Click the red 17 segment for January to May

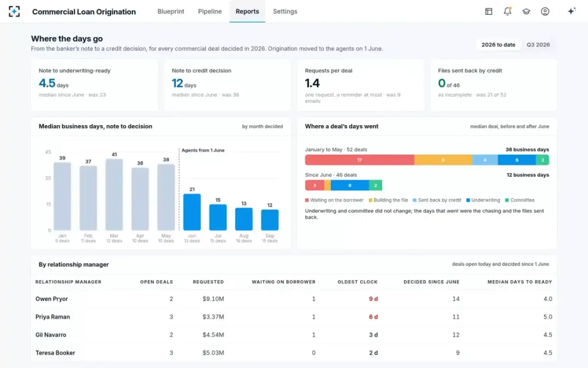coord(360,160)
